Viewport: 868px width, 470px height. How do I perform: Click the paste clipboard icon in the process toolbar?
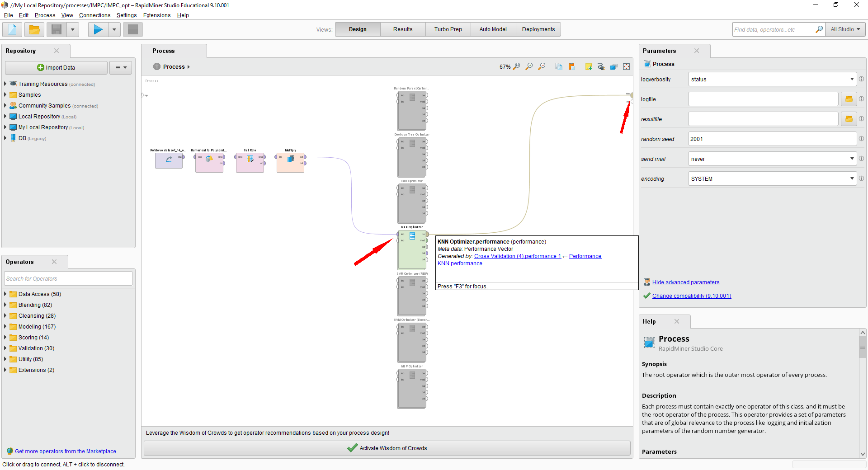pyautogui.click(x=571, y=66)
